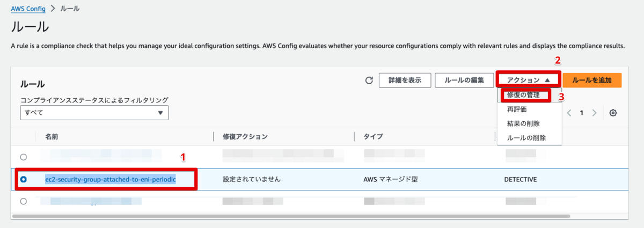The height and width of the screenshot is (228, 644).
Task: Open the compliance status filter dropdown
Action: [94, 113]
